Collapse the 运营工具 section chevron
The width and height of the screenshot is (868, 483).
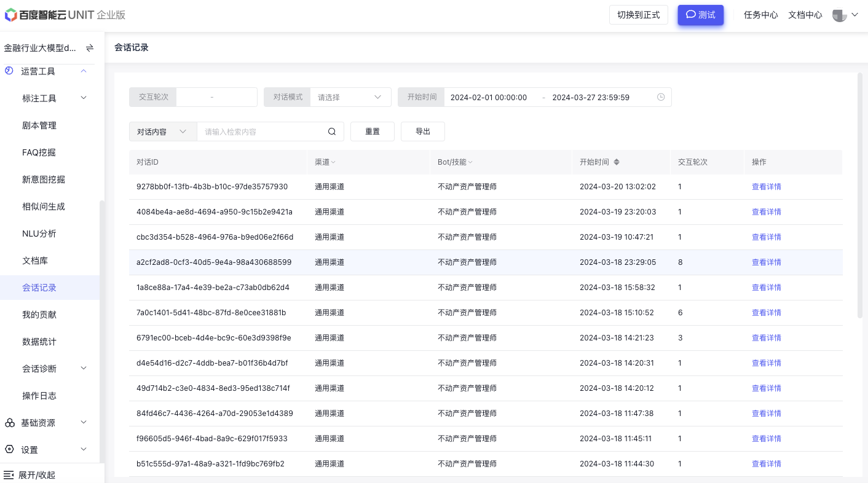coord(84,71)
